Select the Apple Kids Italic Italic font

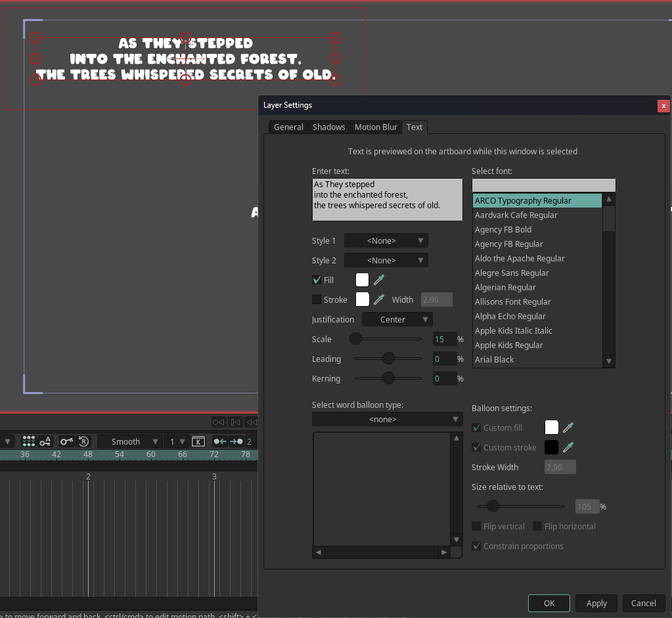click(x=537, y=331)
